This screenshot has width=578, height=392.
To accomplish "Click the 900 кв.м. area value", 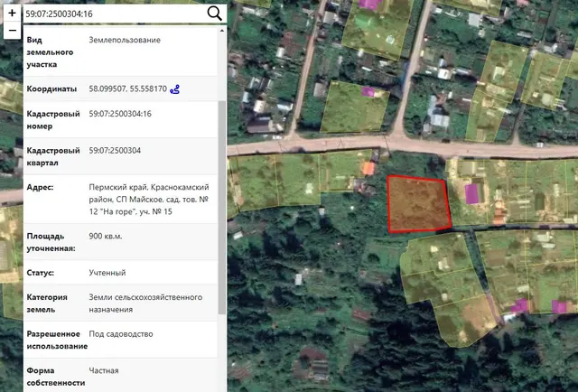I will (x=106, y=236).
